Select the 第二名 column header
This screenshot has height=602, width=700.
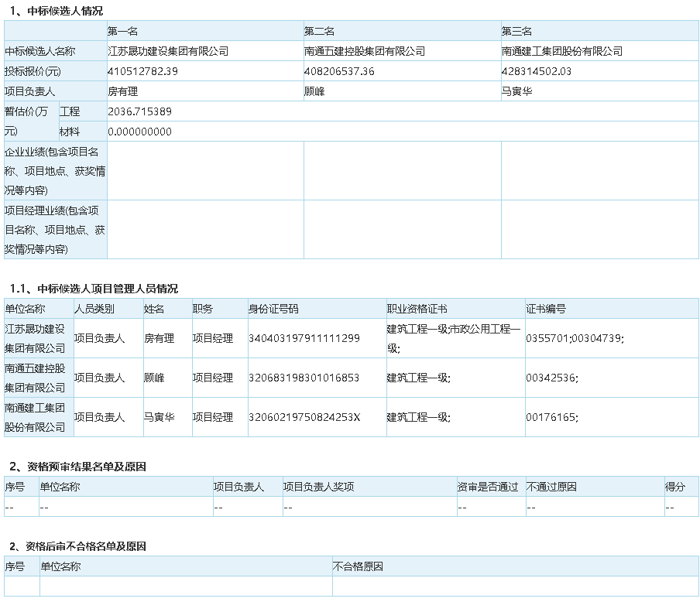pos(319,31)
